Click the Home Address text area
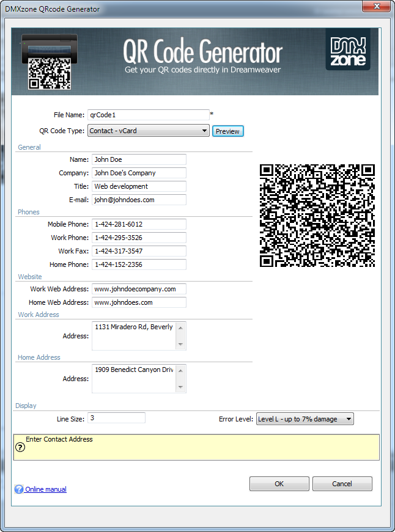Screen dimensions: 395x532 click(134, 378)
